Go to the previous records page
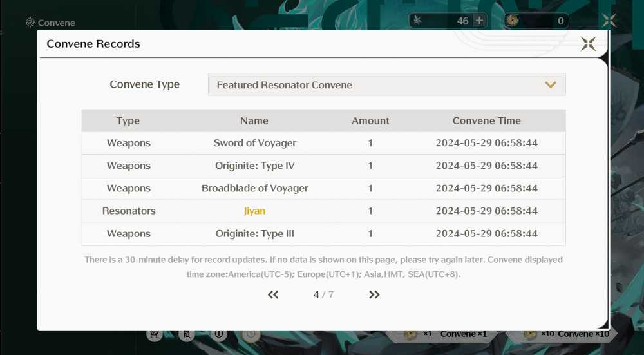The width and height of the screenshot is (644, 355). coord(273,294)
